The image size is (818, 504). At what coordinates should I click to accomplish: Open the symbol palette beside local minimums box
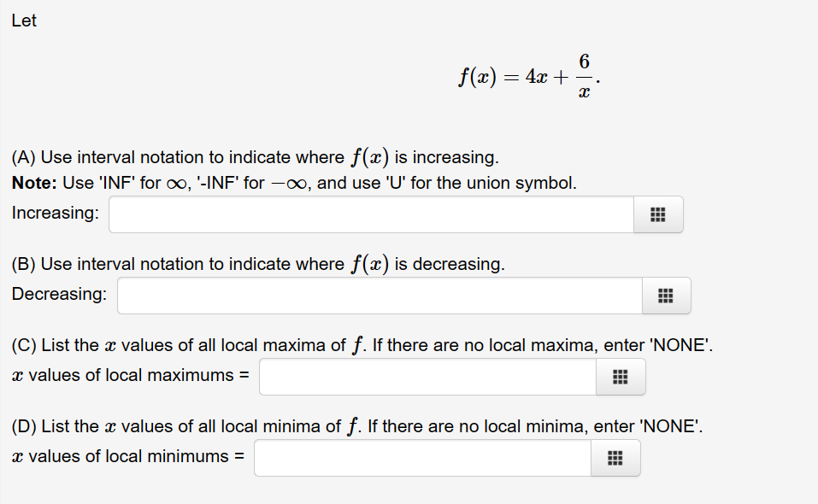tap(615, 458)
